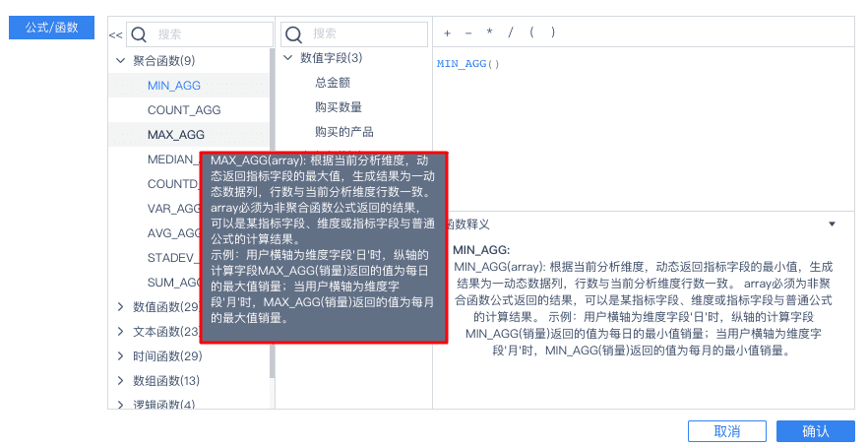Screen dimensions: 868x448
Task: Select the COUNTD function entry
Action: tap(172, 184)
